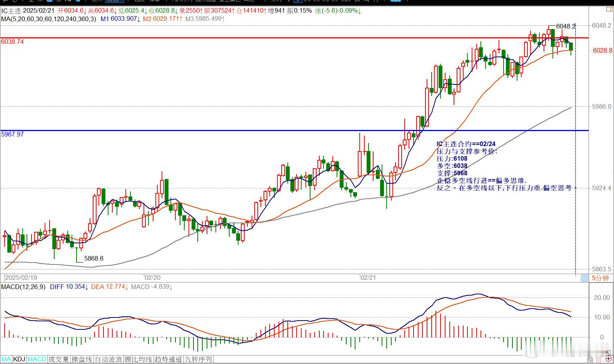Viewport: 614px width, 364px height.
Task: Click the 支撑:5968 annotation line
Action: click(452, 173)
